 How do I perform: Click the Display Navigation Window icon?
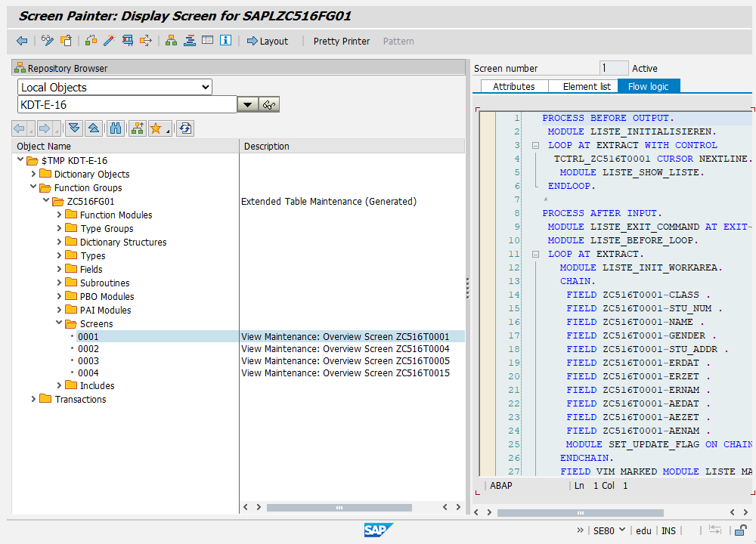[x=190, y=41]
